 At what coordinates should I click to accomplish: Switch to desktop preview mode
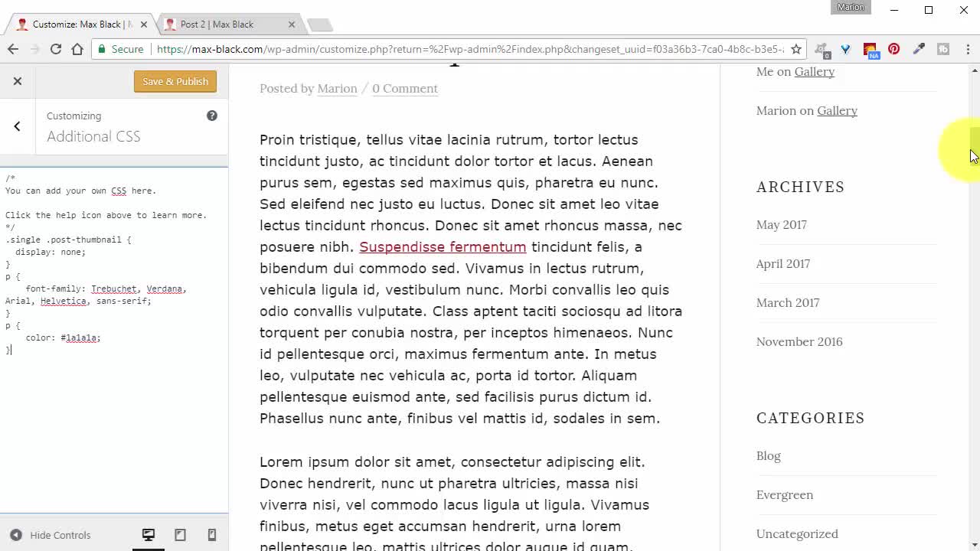click(x=149, y=535)
